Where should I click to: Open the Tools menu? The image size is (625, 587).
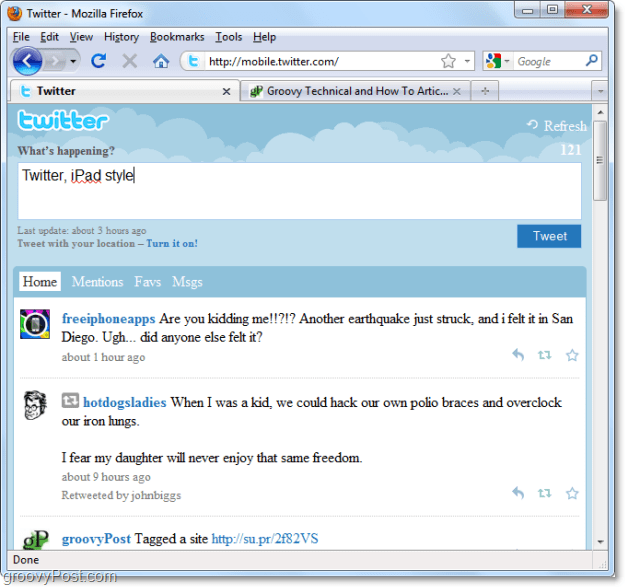(x=229, y=37)
